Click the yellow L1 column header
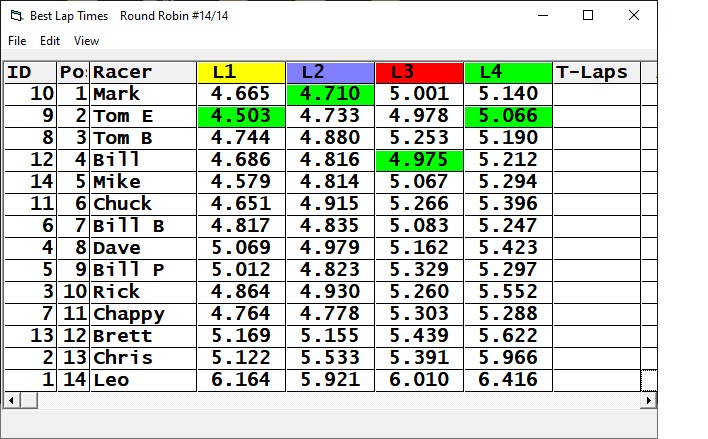708x439 pixels. 241,72
